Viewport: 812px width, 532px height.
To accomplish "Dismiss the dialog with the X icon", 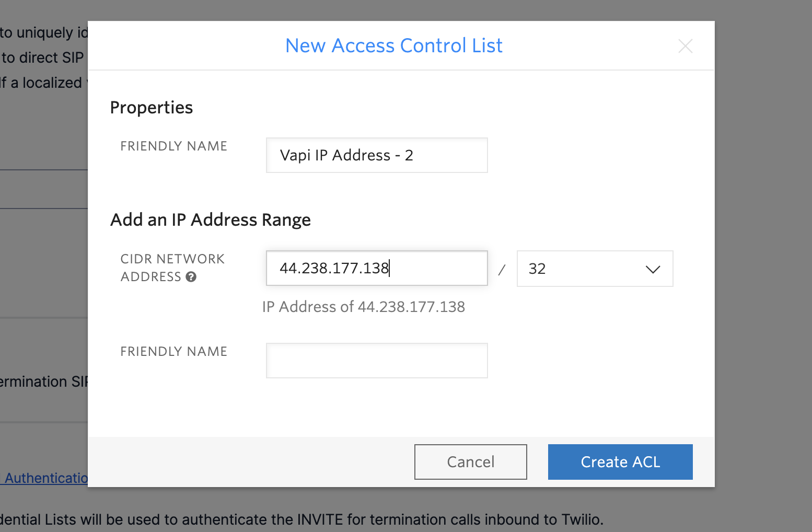I will point(685,46).
